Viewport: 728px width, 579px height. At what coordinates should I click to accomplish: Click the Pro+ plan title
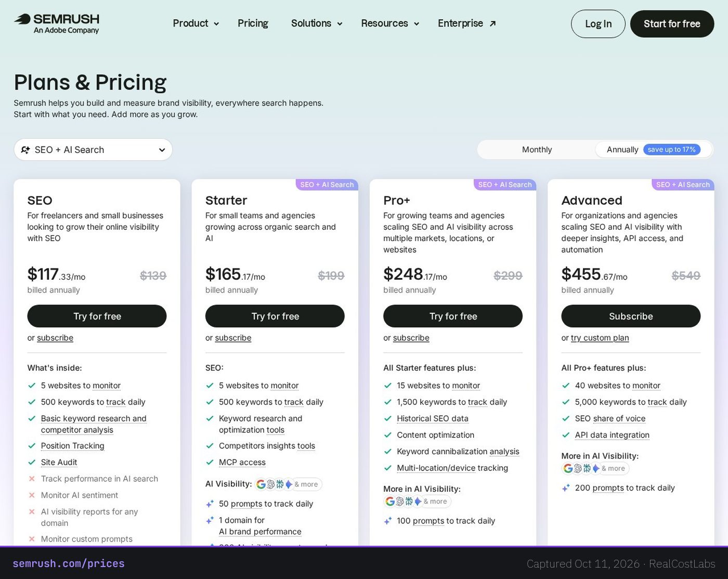397,201
